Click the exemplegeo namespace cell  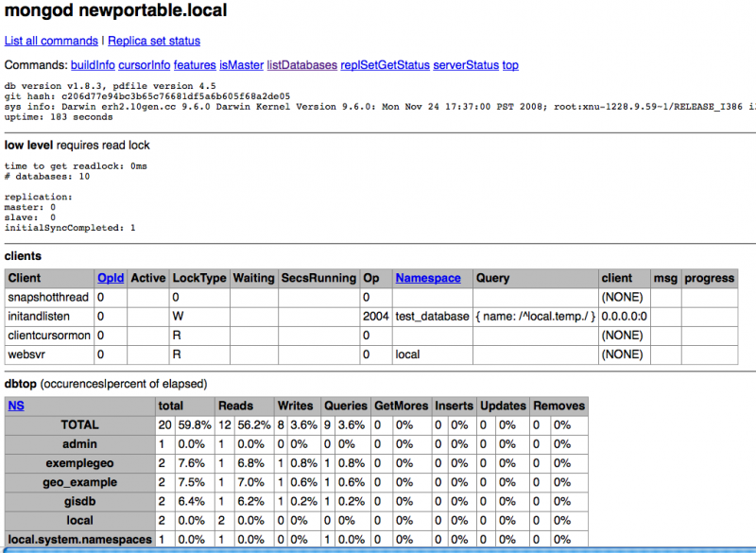(x=79, y=463)
